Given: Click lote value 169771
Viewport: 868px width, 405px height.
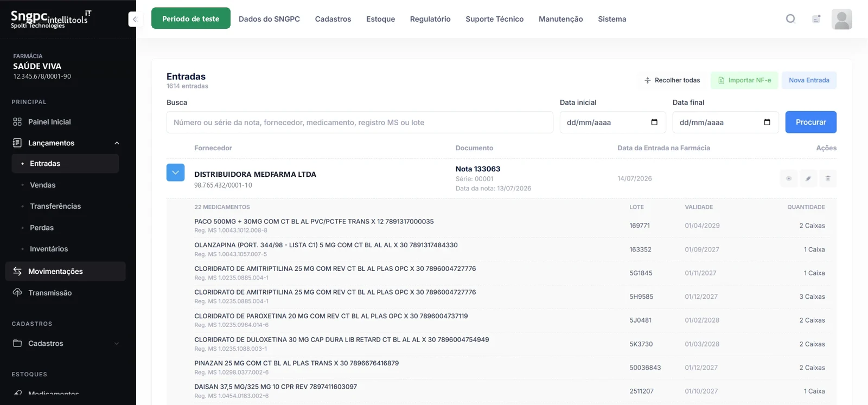Looking at the screenshot, I should (x=640, y=226).
